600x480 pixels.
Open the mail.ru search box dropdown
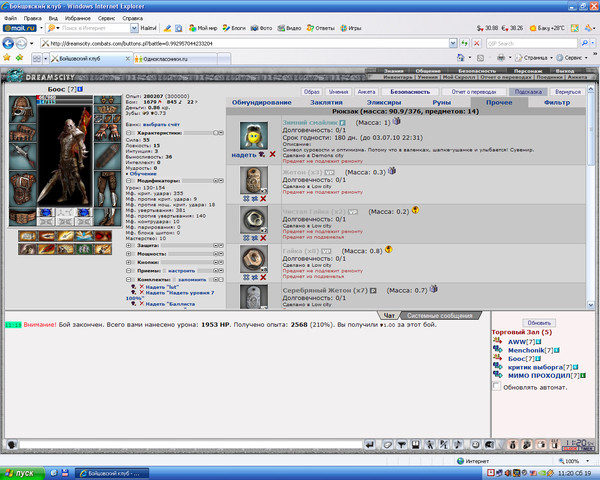click(134, 28)
